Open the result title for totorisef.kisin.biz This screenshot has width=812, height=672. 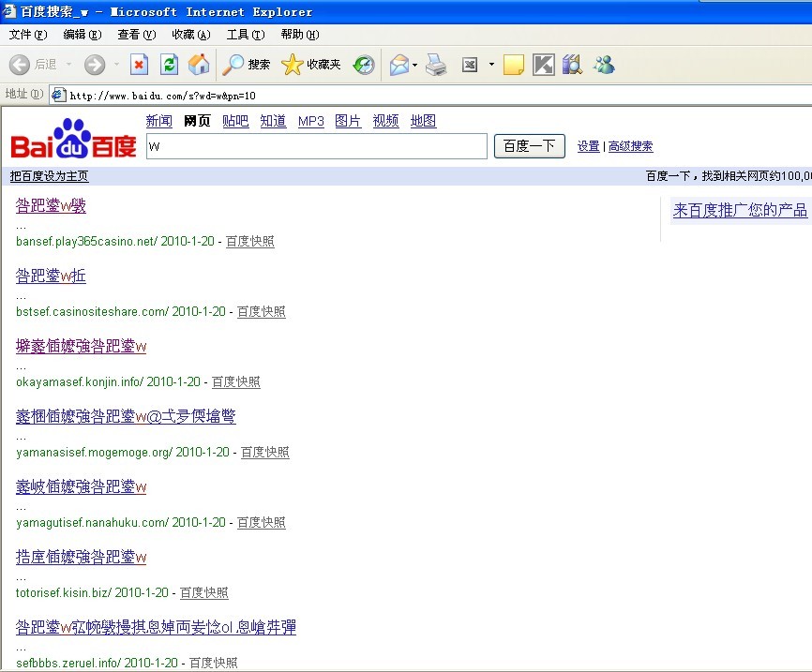[x=82, y=558]
